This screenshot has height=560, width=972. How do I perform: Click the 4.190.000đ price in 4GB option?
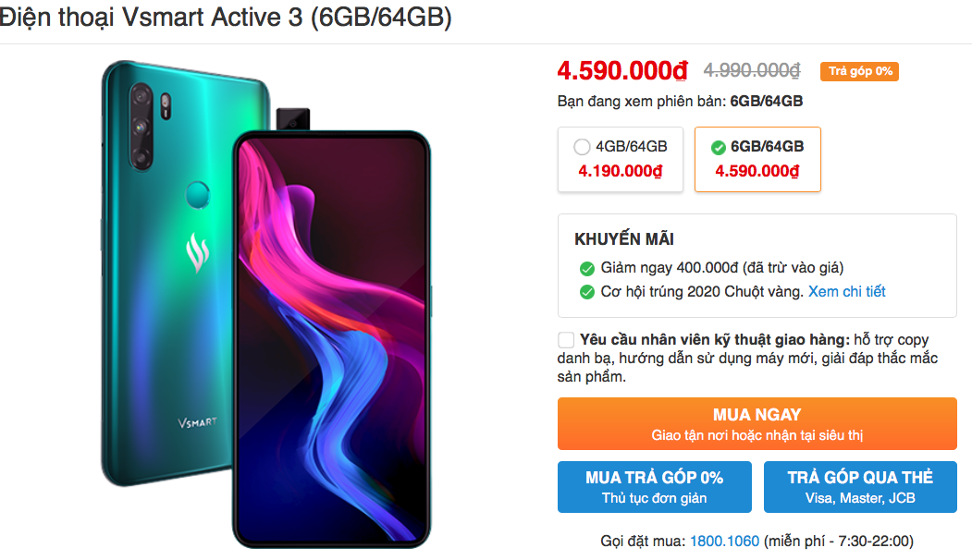click(x=620, y=171)
